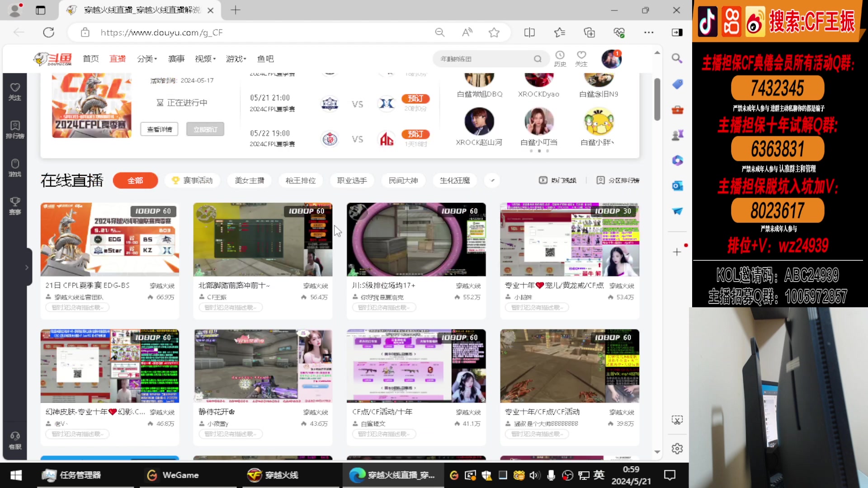Open viewing history via the clock icon
The height and width of the screenshot is (488, 868).
tap(560, 57)
